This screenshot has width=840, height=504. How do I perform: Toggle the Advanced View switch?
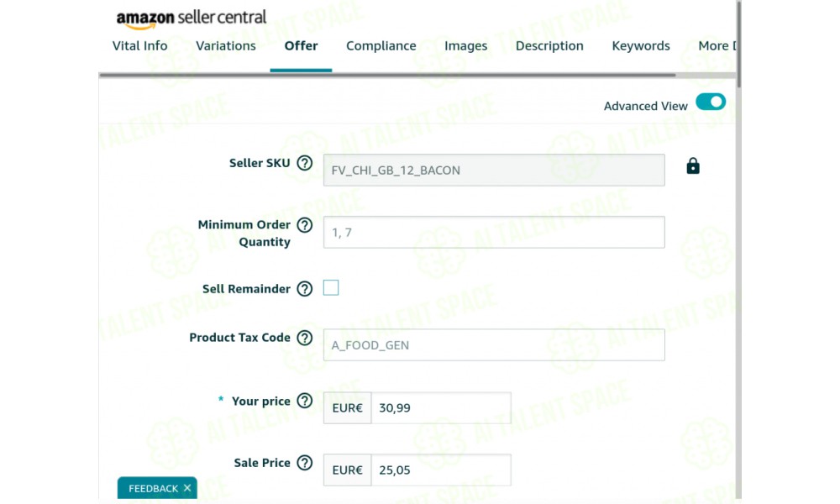point(711,102)
